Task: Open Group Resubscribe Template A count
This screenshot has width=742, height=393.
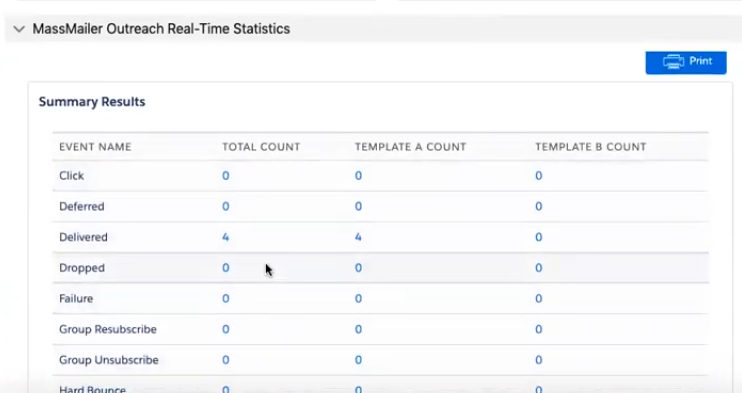Action: point(358,330)
